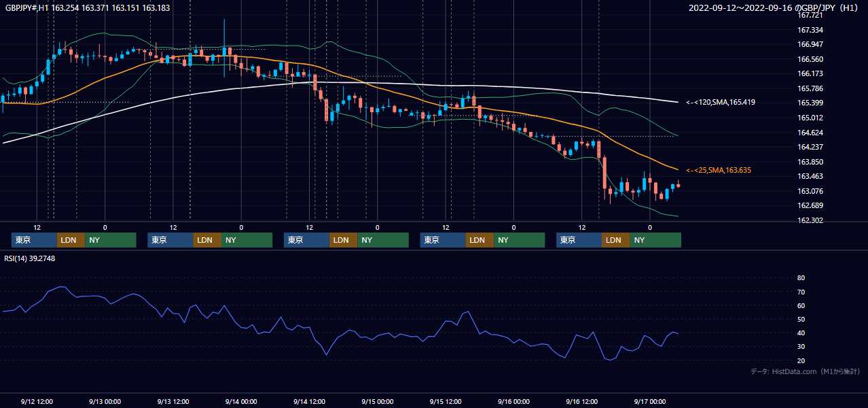The width and height of the screenshot is (868, 408).
Task: Select the 166.560 price axis label
Action: [810, 59]
